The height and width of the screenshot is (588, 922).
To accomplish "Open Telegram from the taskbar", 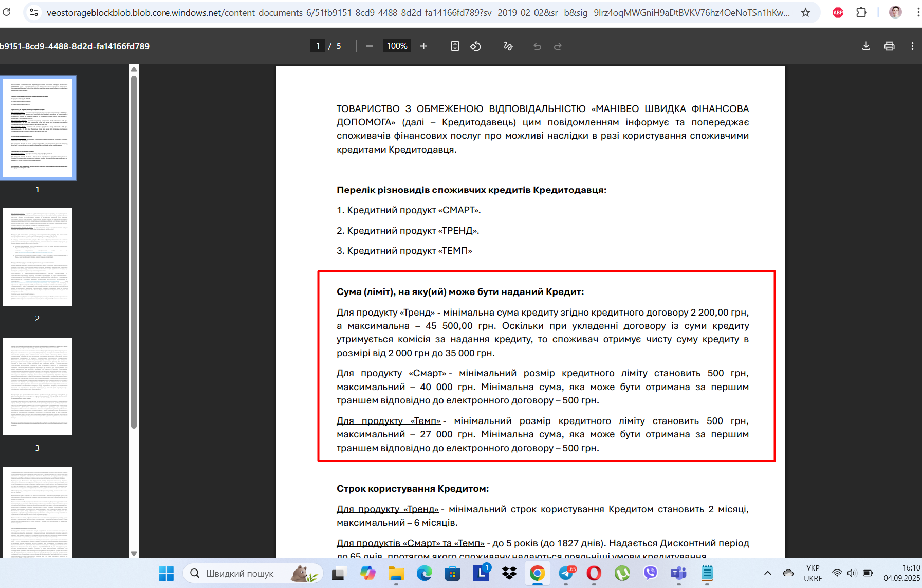I will [x=566, y=573].
